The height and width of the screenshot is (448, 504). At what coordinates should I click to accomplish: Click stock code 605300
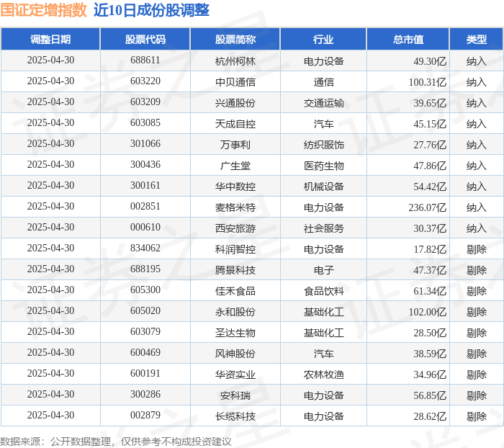coord(145,290)
